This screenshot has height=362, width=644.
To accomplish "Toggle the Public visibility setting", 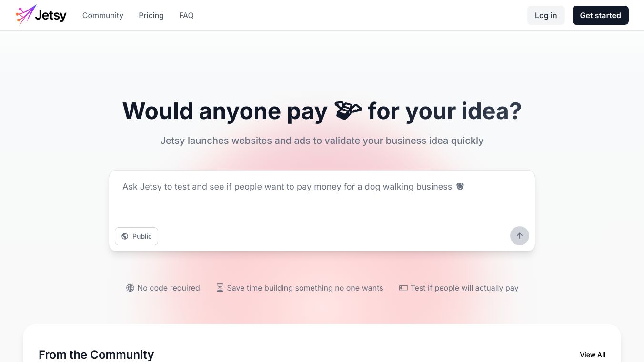I will coord(136,236).
